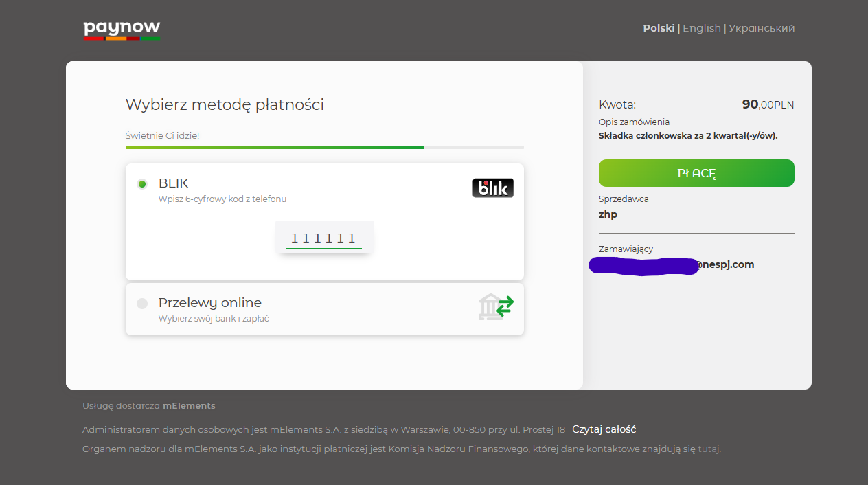Switch language to Український
868x485 pixels.
[x=762, y=28]
